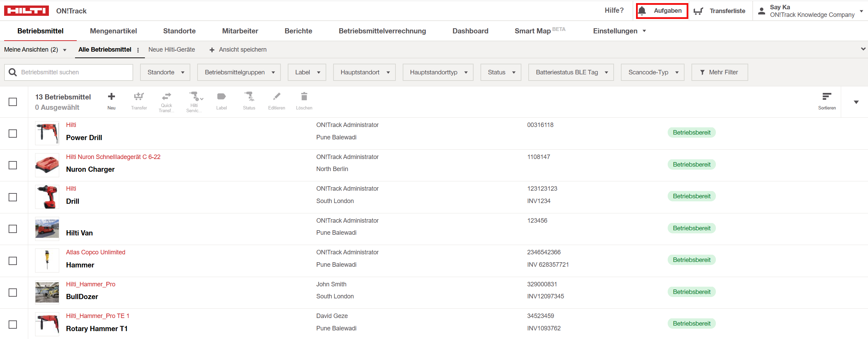Viewport: 868px width, 339px height.
Task: Switch to the Standorte tab
Action: point(179,31)
